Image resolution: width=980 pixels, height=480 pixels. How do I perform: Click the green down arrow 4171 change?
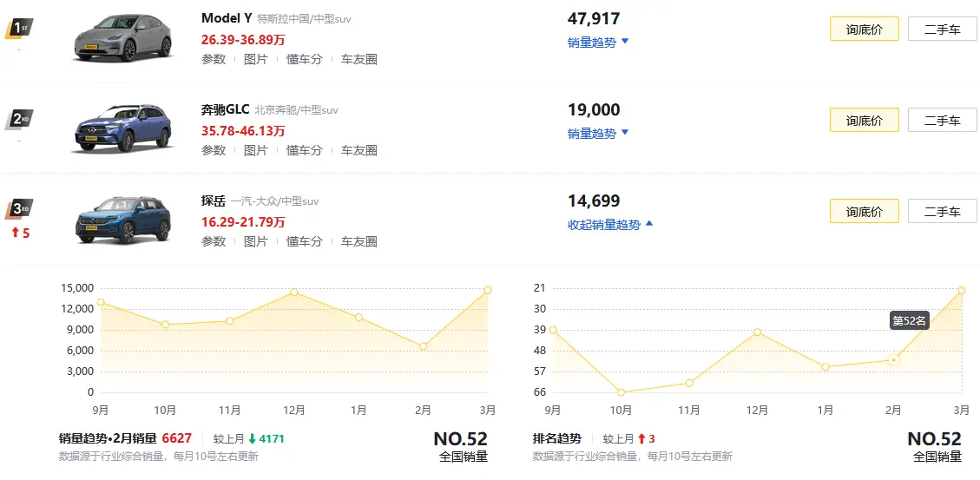[x=266, y=438]
